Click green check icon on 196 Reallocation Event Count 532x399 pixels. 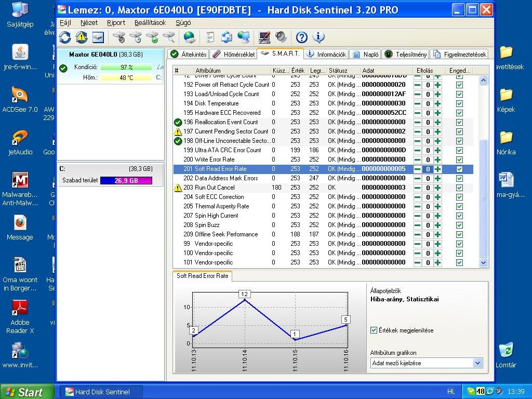[x=178, y=122]
